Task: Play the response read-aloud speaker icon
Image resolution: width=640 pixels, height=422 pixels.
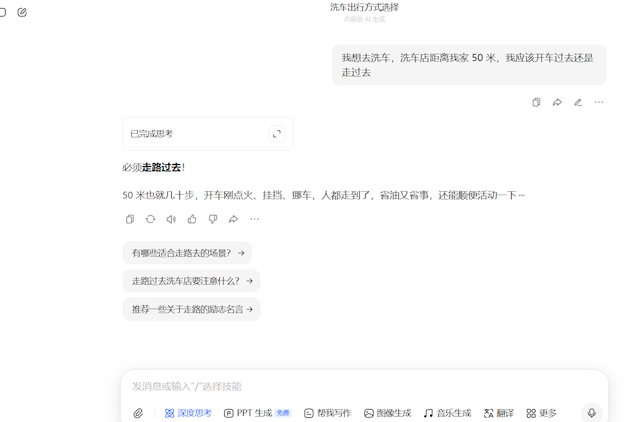Action: (x=171, y=219)
